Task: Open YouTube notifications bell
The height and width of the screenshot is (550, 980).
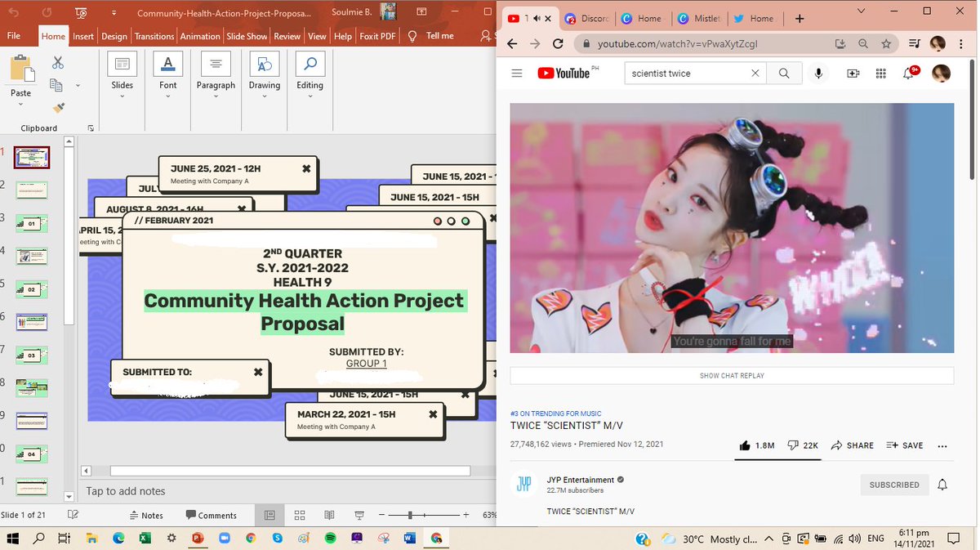Action: pyautogui.click(x=908, y=74)
